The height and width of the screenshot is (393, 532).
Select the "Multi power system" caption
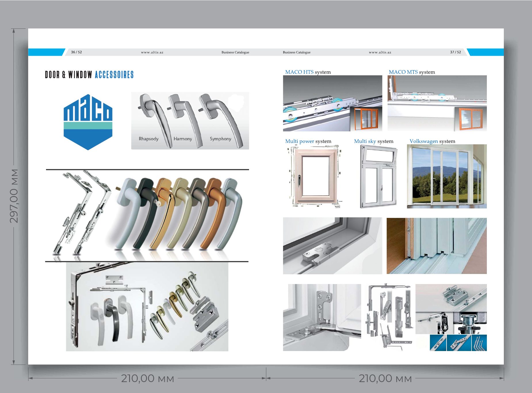click(x=308, y=141)
